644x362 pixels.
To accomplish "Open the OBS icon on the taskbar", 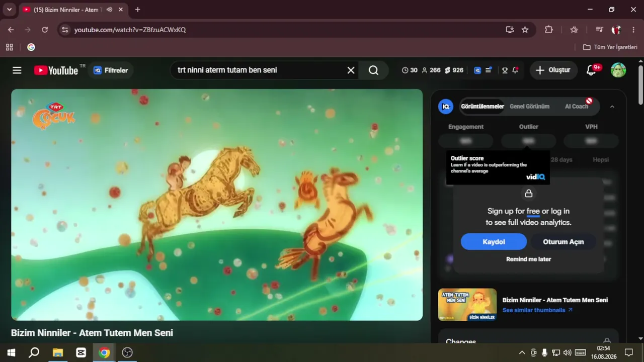I will tap(127, 352).
